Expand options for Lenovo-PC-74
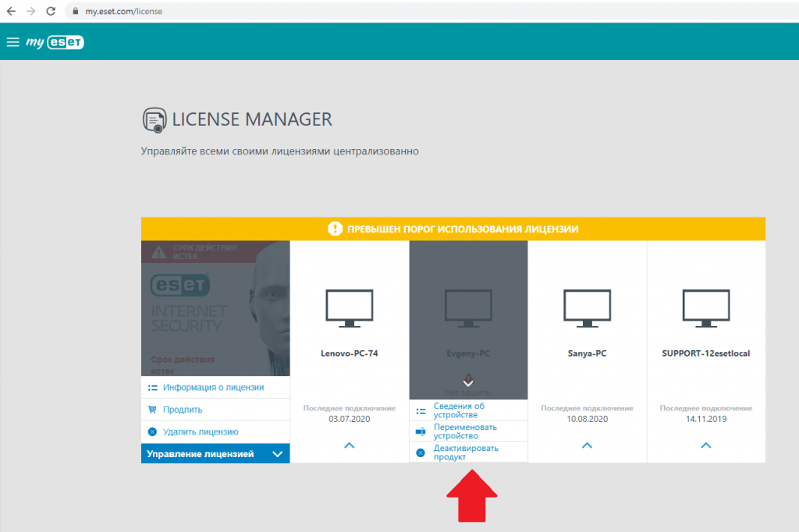The width and height of the screenshot is (799, 532). (x=350, y=445)
